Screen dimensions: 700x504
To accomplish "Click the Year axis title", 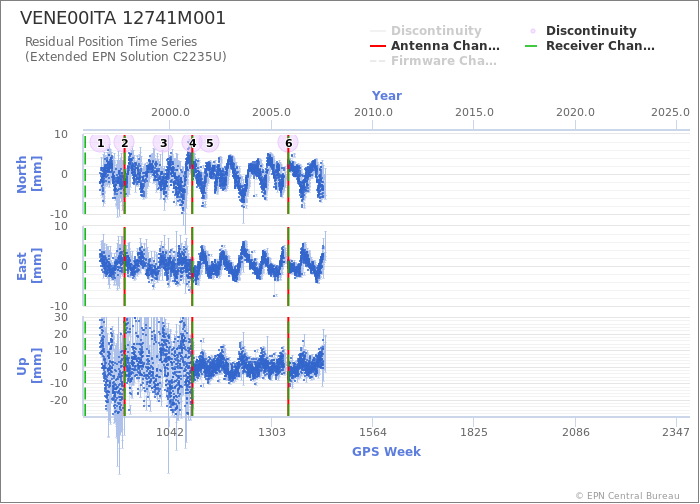I will (387, 96).
